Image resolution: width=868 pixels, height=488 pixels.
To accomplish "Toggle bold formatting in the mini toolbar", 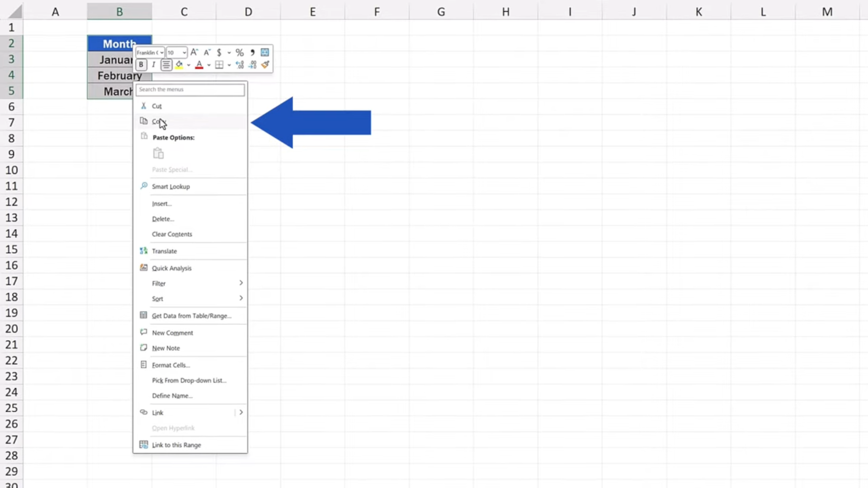I will 142,64.
